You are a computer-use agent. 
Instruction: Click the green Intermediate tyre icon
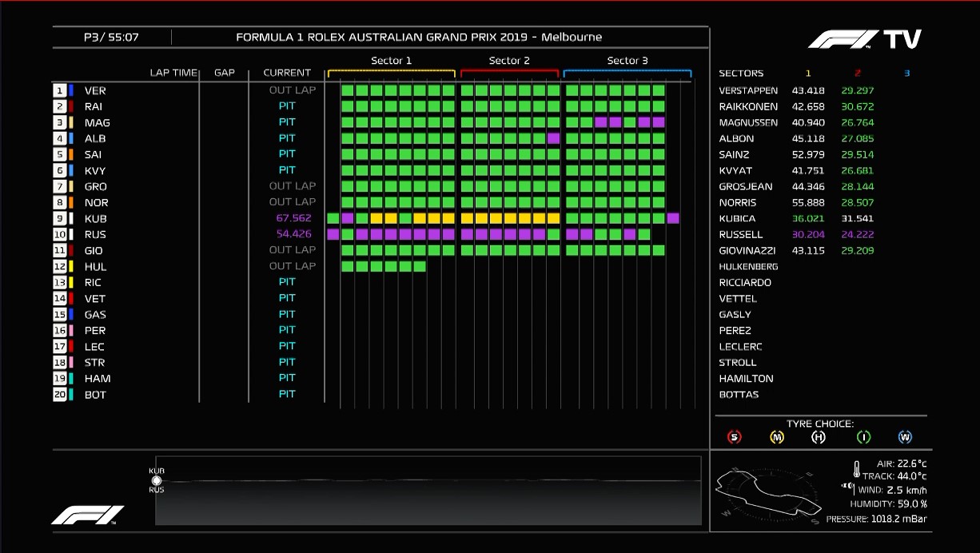[x=862, y=437]
